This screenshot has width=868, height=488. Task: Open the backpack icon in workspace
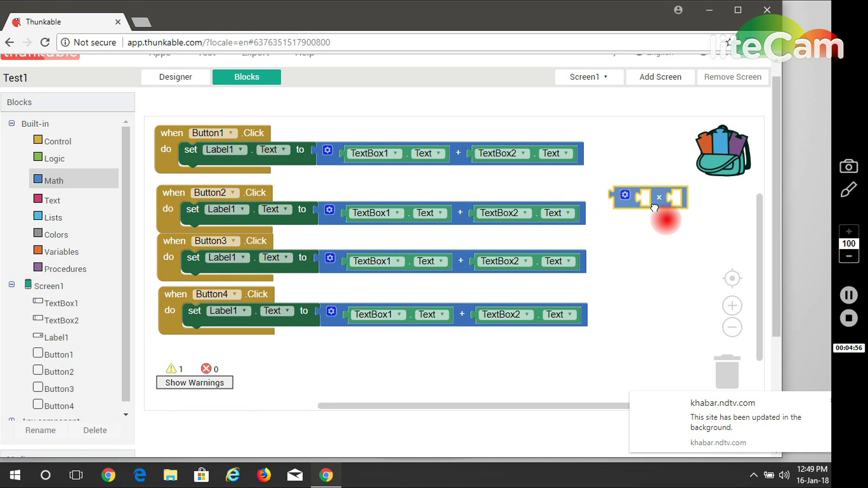coord(722,151)
